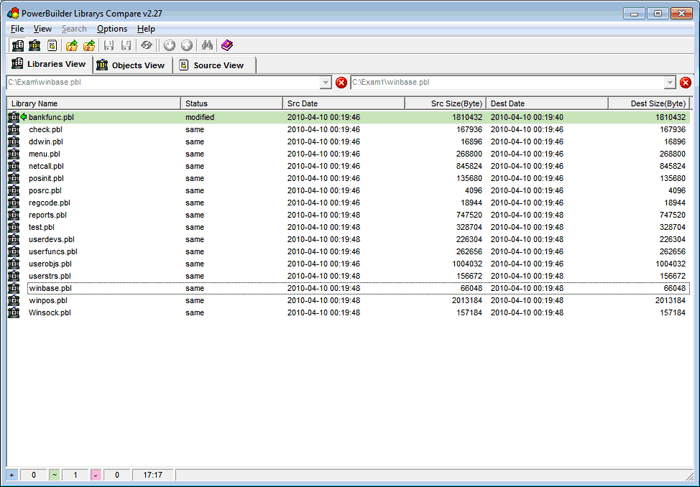Expand the source library path dropdown
The image size is (700, 487).
pos(326,83)
